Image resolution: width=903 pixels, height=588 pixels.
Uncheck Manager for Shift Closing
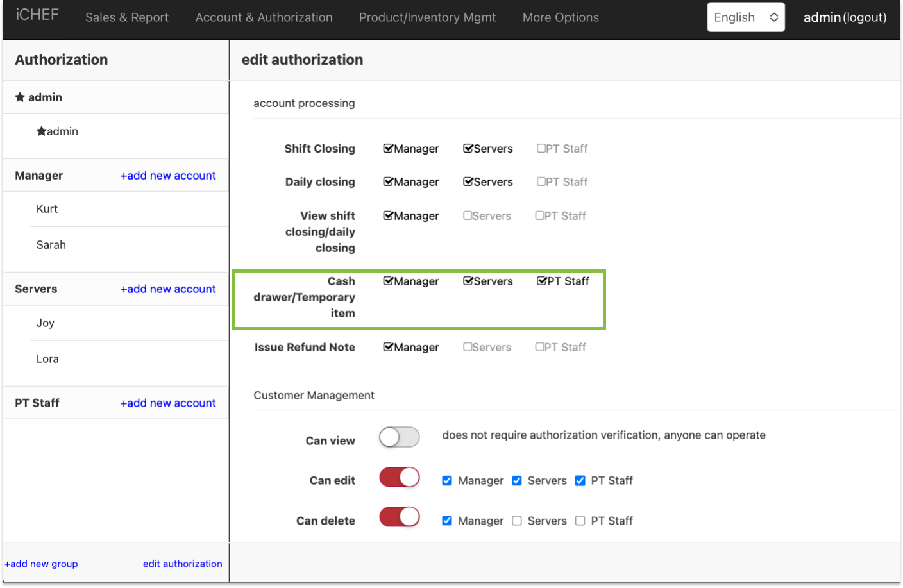tap(388, 148)
